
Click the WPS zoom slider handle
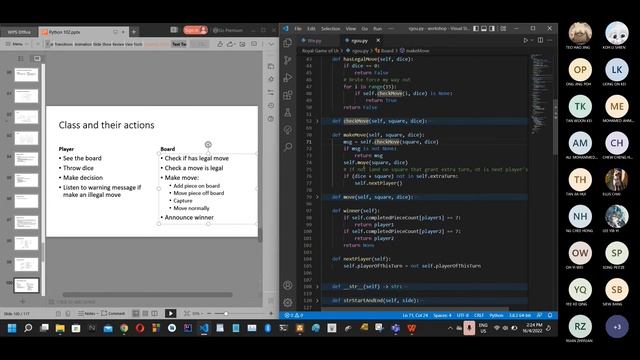tap(226, 313)
